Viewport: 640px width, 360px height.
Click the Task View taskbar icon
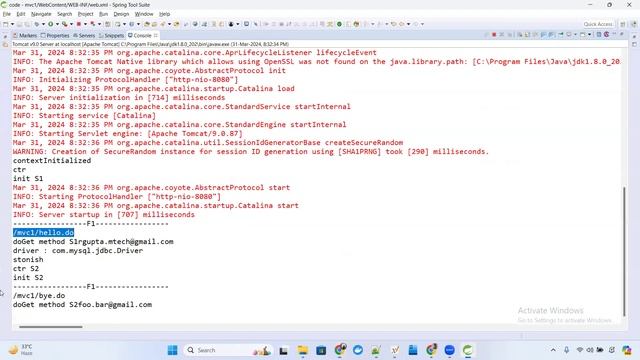tap(284, 350)
